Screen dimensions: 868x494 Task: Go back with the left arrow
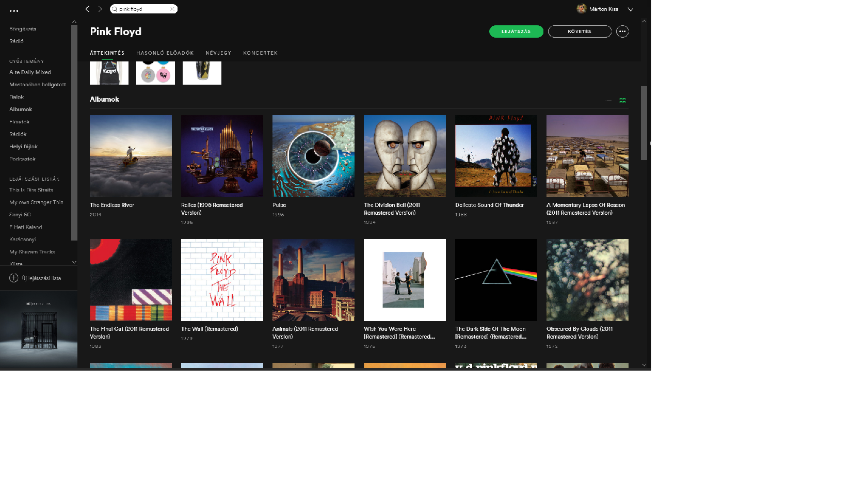(87, 9)
